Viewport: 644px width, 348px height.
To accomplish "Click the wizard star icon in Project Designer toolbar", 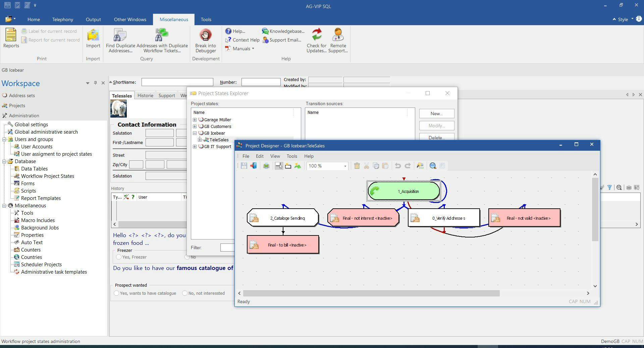I will (420, 166).
